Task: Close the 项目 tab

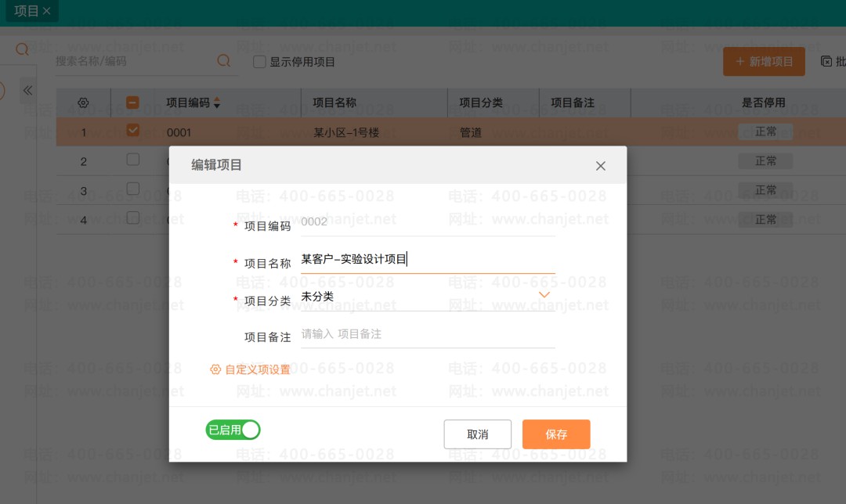Action: click(x=47, y=11)
